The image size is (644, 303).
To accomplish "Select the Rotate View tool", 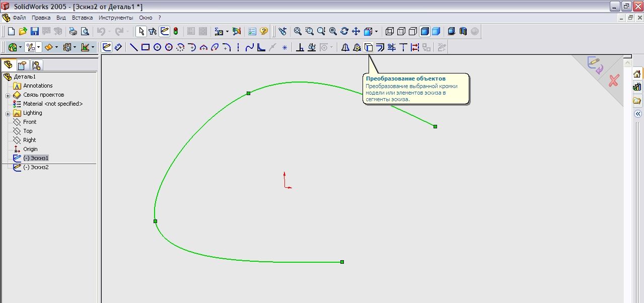I will pyautogui.click(x=344, y=31).
